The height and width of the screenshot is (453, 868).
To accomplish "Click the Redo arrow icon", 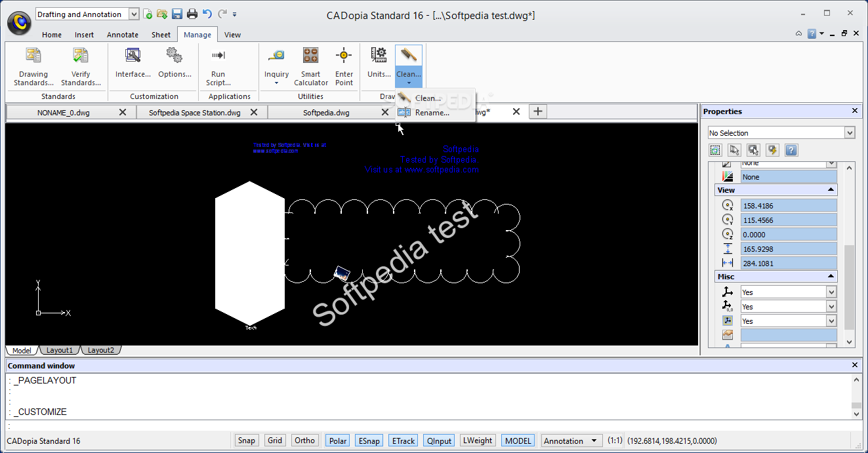I will click(222, 14).
